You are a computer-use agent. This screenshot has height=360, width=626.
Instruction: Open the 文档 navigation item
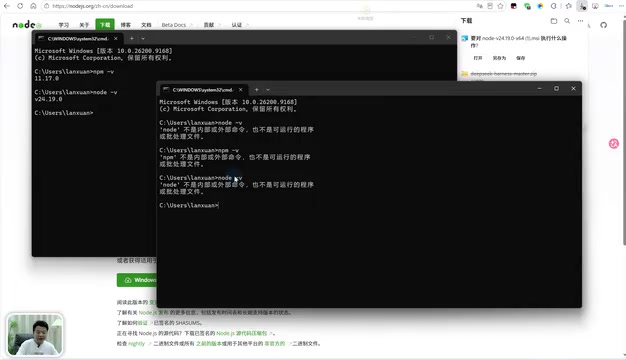[146, 25]
